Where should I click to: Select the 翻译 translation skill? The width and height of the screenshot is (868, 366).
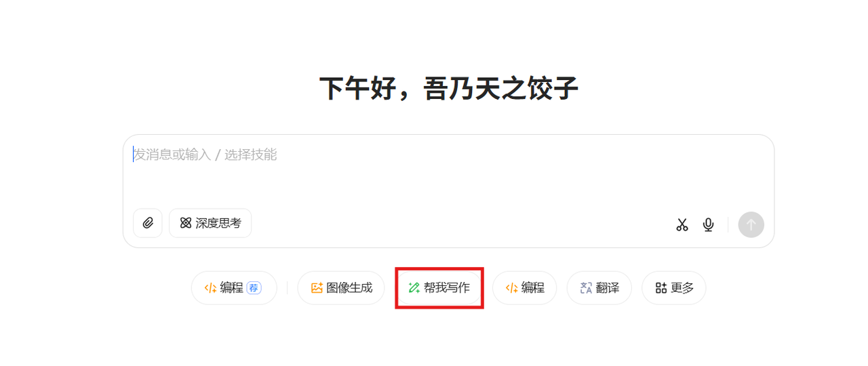point(599,287)
